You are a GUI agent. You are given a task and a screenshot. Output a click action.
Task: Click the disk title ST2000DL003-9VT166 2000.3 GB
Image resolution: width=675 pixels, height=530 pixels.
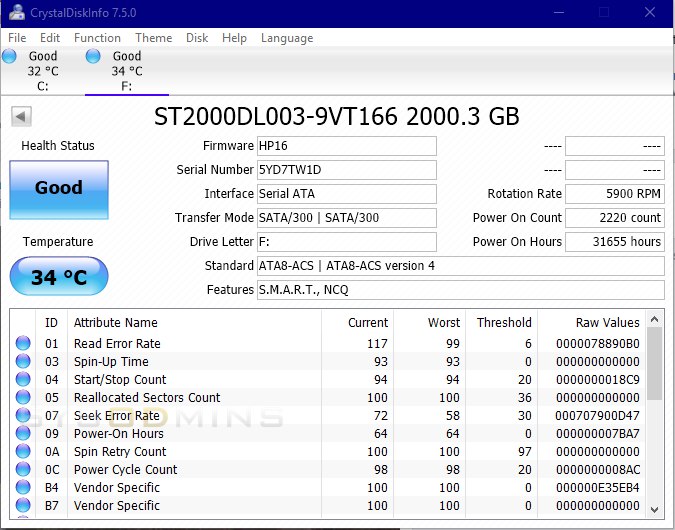click(337, 116)
